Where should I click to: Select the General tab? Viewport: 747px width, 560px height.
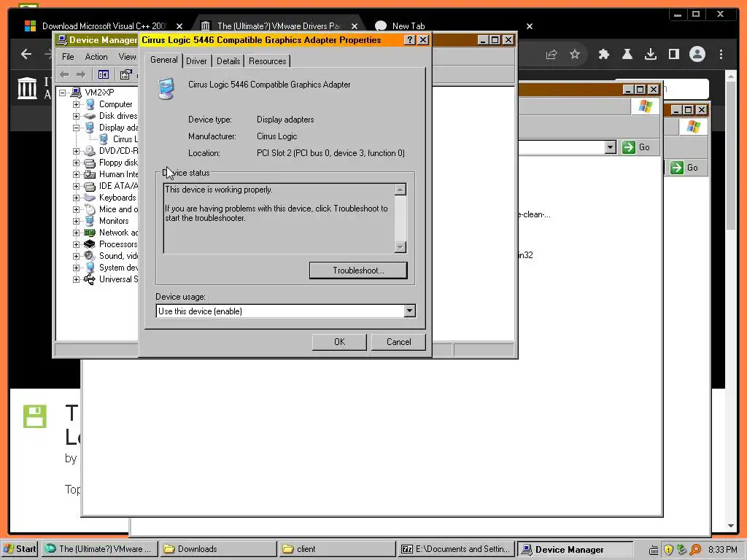coord(164,60)
